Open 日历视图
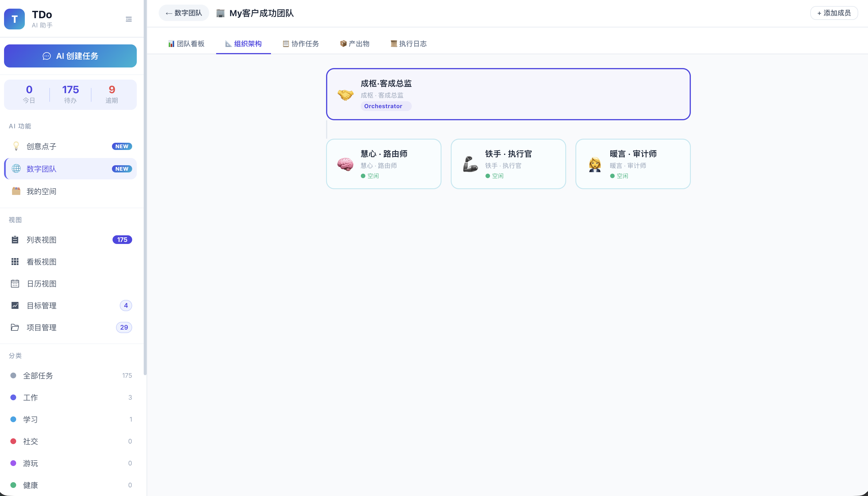 pyautogui.click(x=70, y=283)
